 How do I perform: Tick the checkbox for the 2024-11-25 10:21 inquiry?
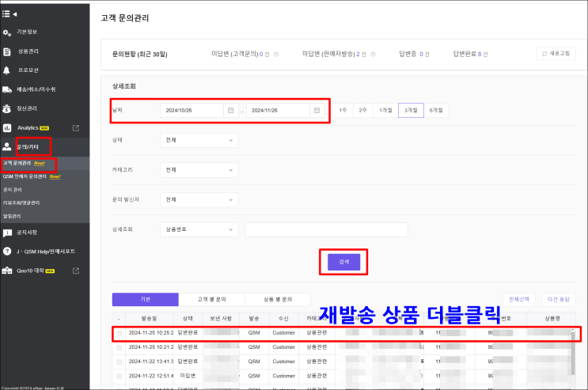point(119,347)
